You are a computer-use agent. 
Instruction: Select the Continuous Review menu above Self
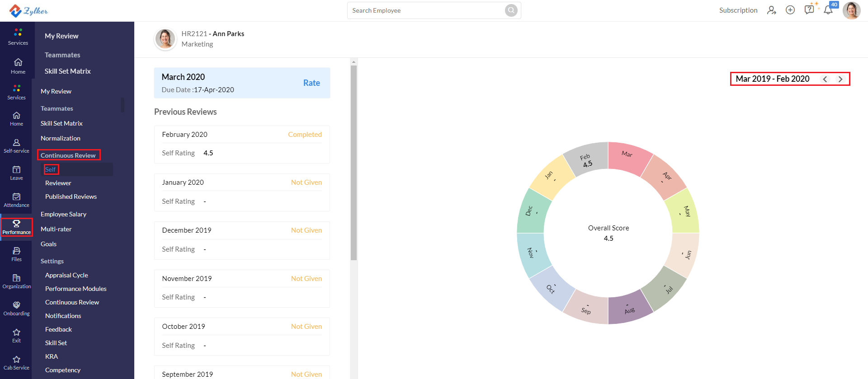68,155
